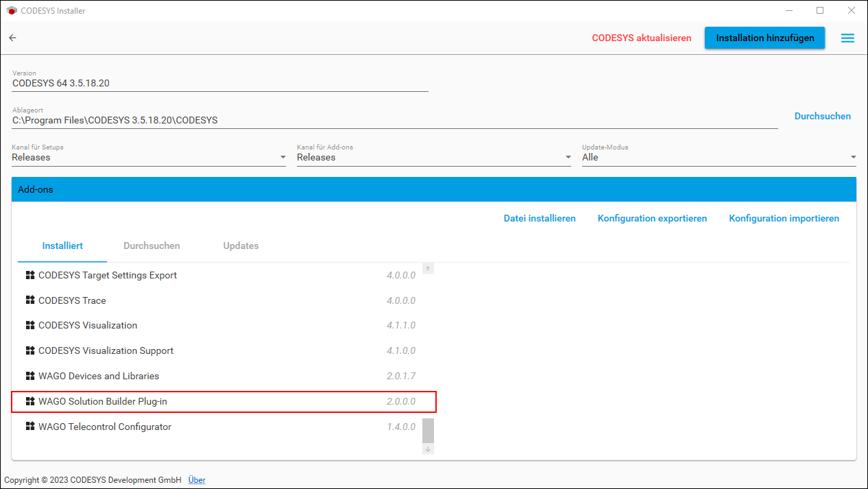Screen dimensions: 868x489
Task: Select WAGO Devices and Libraries row
Action: [x=220, y=376]
